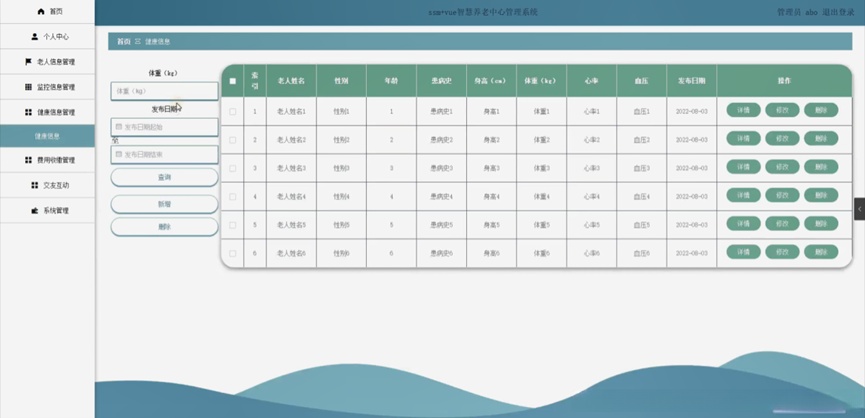Image resolution: width=865 pixels, height=418 pixels.
Task: Open 个人中心 in the sidebar
Action: [47, 37]
